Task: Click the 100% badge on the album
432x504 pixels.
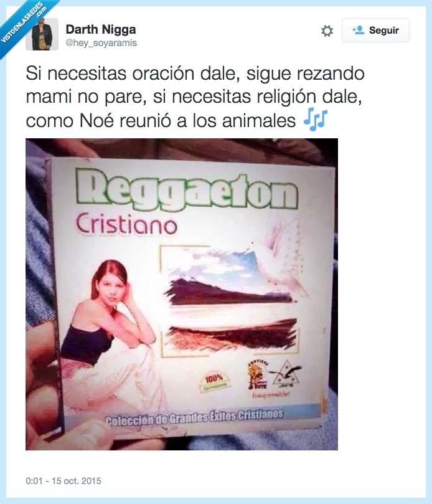Action: tap(214, 381)
